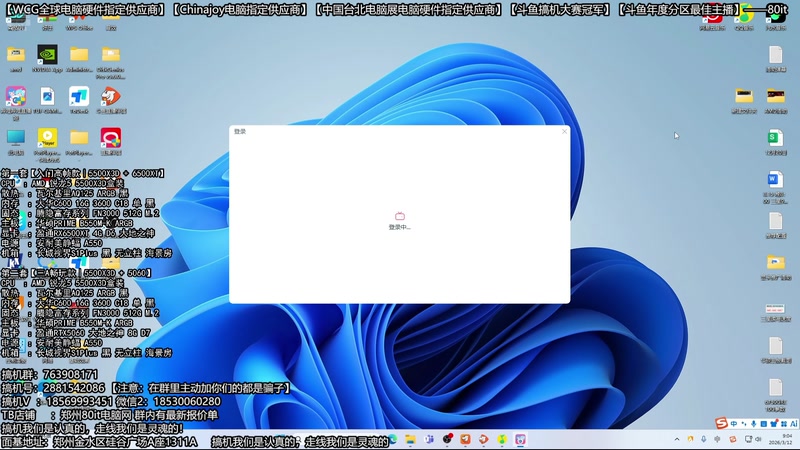Click the microphone icon in system tray
800x450 pixels.
(704, 439)
